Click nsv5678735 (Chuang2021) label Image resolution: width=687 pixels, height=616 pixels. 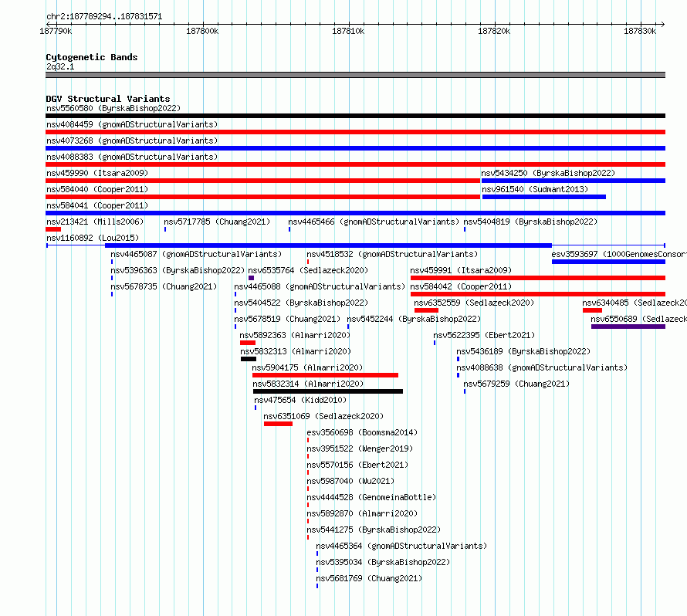(x=164, y=286)
